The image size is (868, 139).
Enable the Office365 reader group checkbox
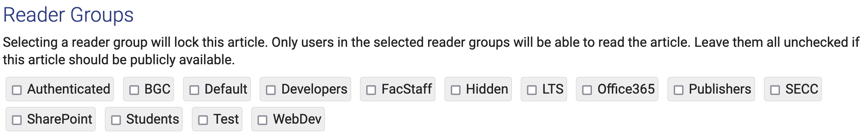[x=587, y=90]
